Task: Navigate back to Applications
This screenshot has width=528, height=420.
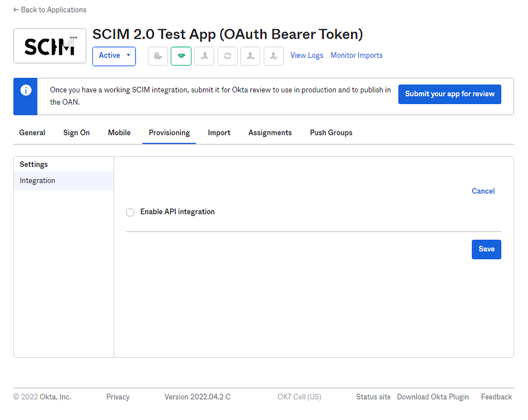Action: 49,10
